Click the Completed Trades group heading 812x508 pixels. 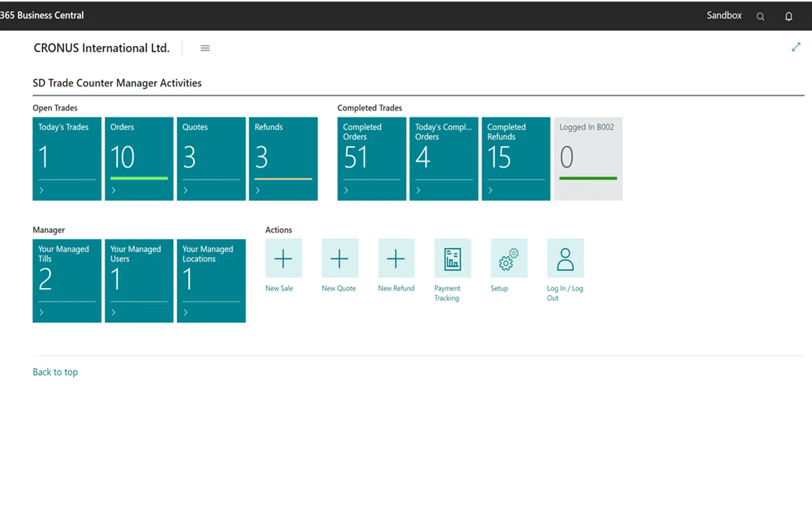click(369, 108)
